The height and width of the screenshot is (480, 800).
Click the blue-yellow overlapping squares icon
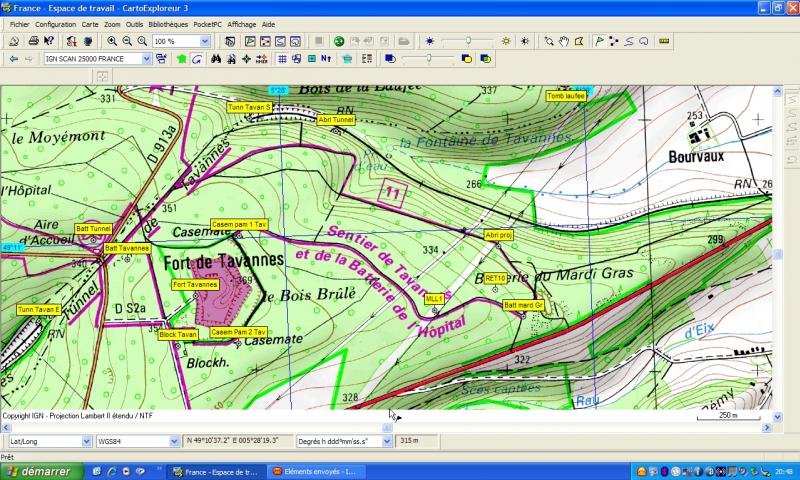pyautogui.click(x=466, y=59)
